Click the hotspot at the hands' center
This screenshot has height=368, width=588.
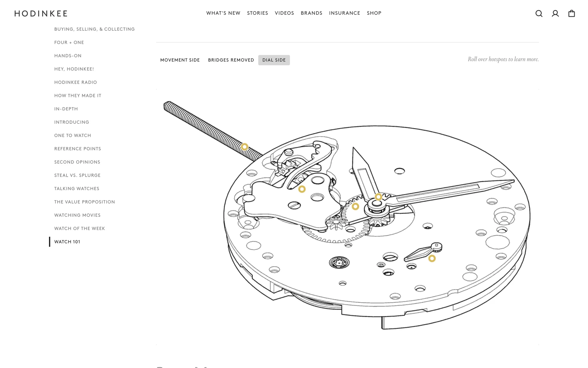[379, 197]
